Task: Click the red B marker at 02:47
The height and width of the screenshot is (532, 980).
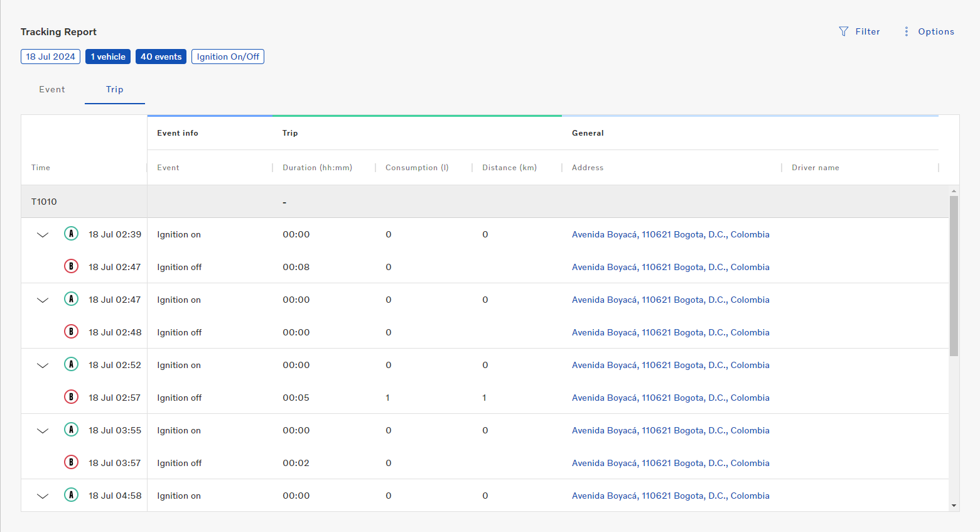Action: coord(72,266)
